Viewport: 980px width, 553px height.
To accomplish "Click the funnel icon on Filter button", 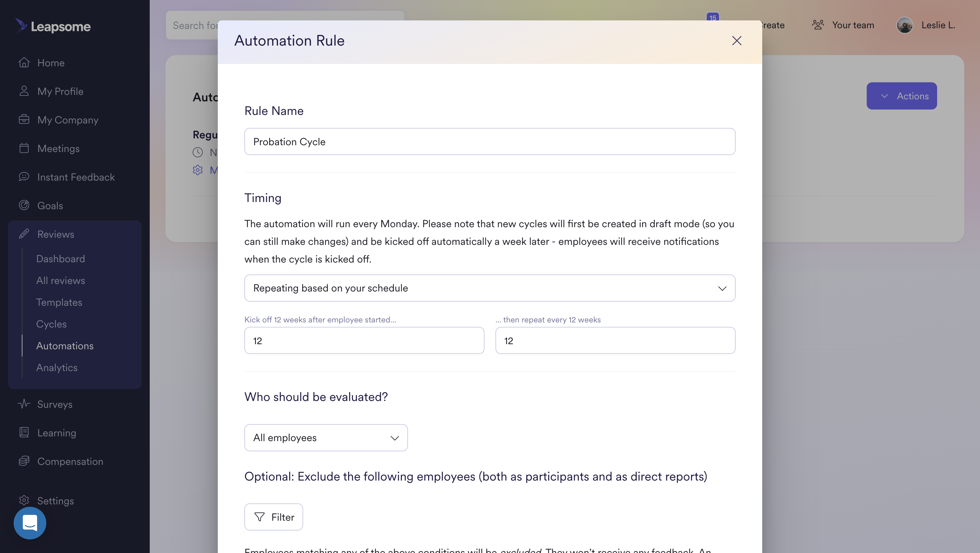I will (x=259, y=517).
